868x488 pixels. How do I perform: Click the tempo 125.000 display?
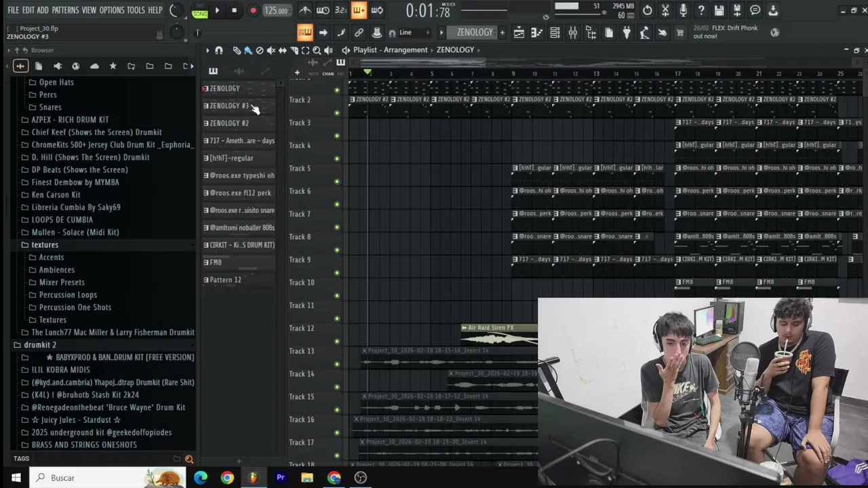coord(276,10)
